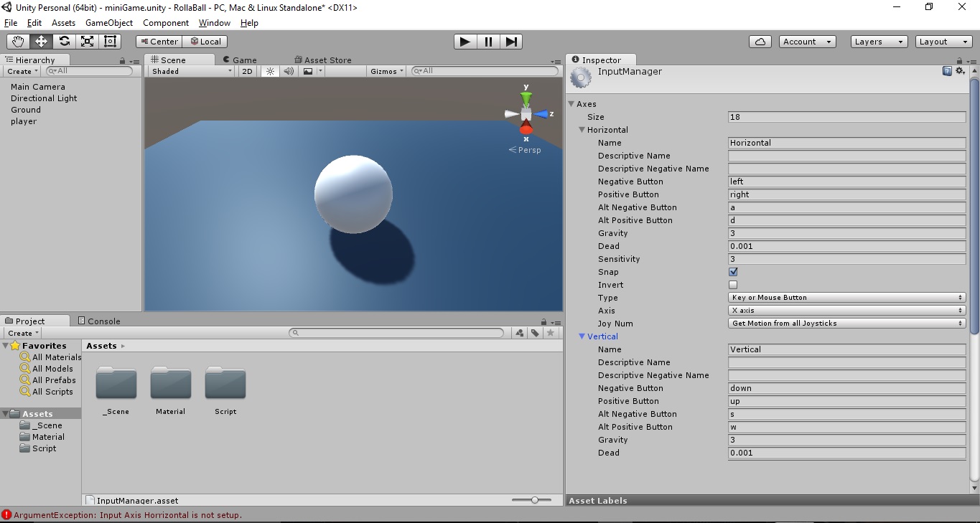The image size is (980, 523).
Task: Open the Axis dropdown set to X axis
Action: click(846, 310)
